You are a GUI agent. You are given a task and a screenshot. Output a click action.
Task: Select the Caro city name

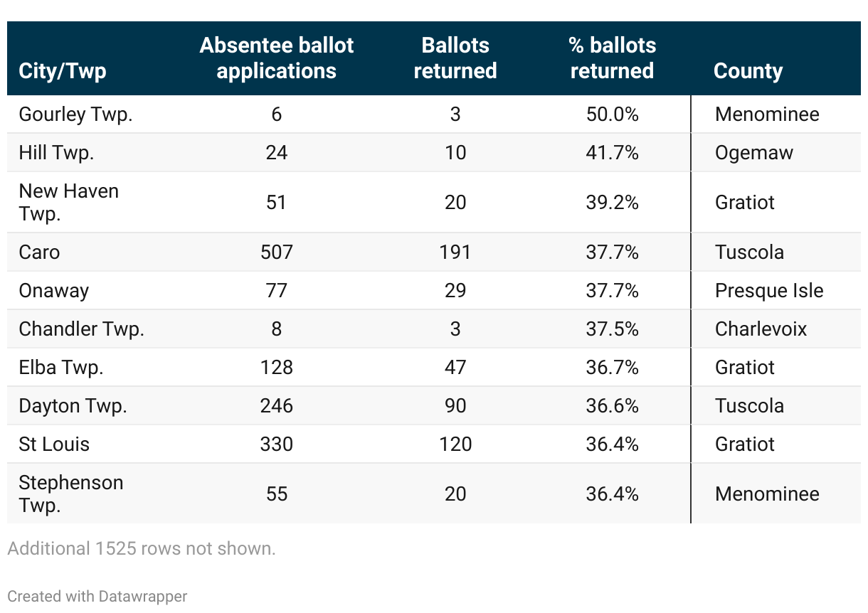coord(39,252)
